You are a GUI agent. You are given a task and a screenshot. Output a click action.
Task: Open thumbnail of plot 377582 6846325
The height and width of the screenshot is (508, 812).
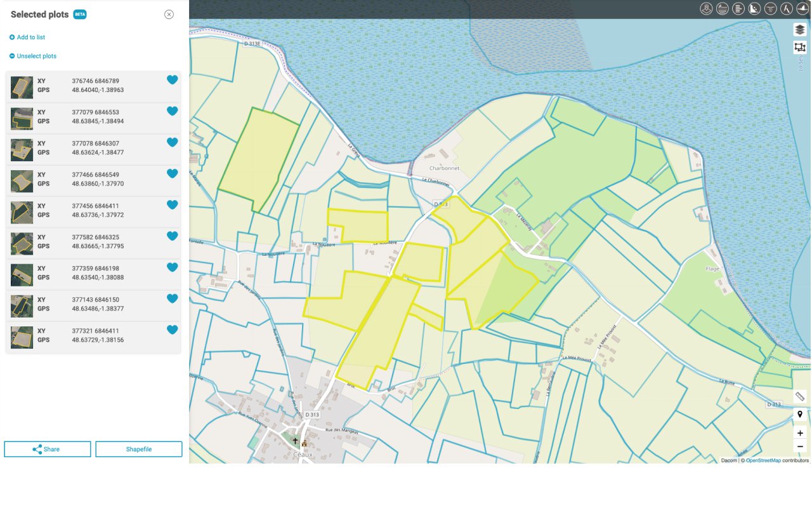coord(22,243)
